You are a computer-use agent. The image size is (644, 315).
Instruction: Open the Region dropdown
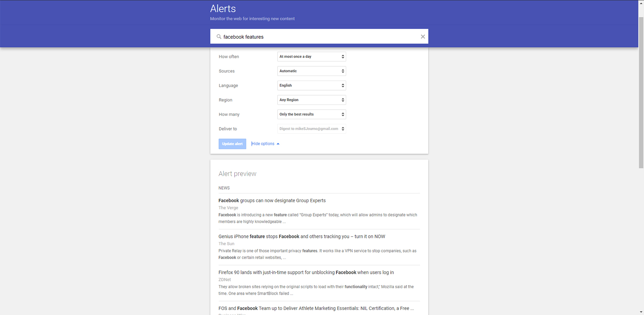pyautogui.click(x=311, y=100)
